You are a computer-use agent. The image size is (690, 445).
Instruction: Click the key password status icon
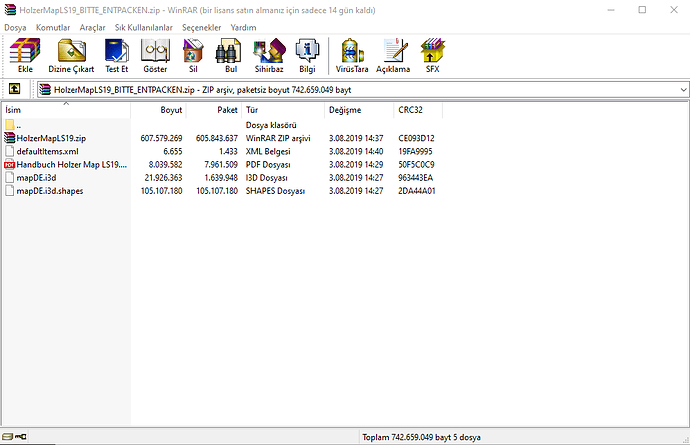(x=21, y=437)
